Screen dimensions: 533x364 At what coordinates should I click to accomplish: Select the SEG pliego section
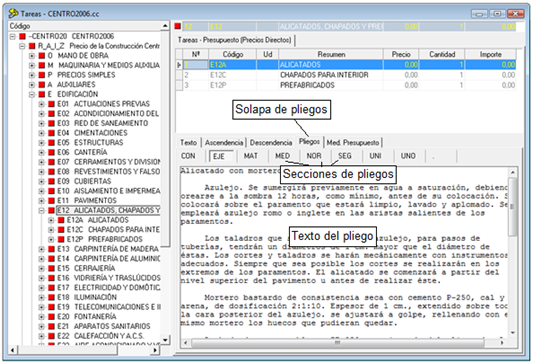click(x=344, y=156)
